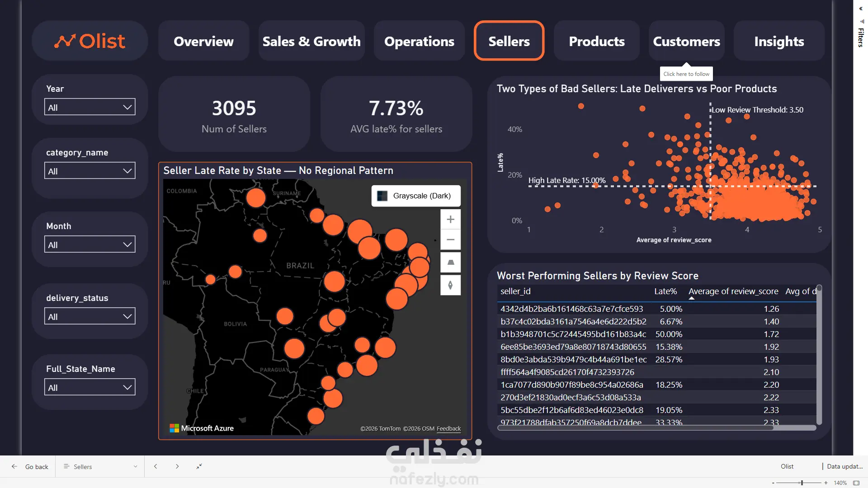Go to next report page arrow
Screen dimensions: 868x488
point(177,466)
